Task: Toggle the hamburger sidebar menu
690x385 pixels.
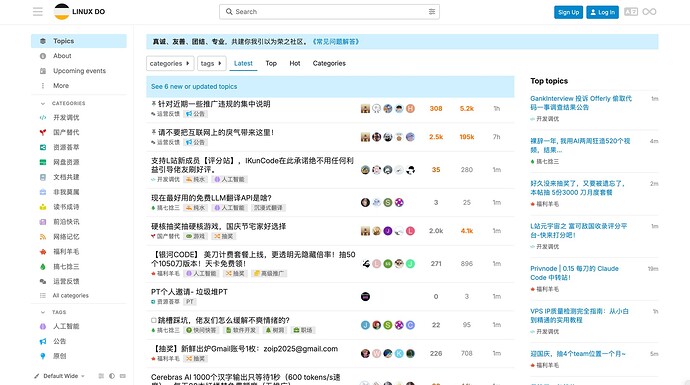Action: (38, 12)
